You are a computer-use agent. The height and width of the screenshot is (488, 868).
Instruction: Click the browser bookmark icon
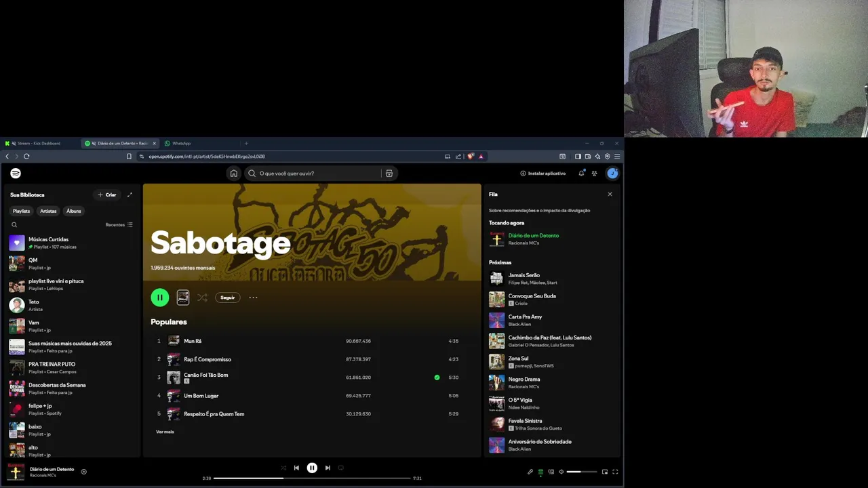click(x=129, y=157)
